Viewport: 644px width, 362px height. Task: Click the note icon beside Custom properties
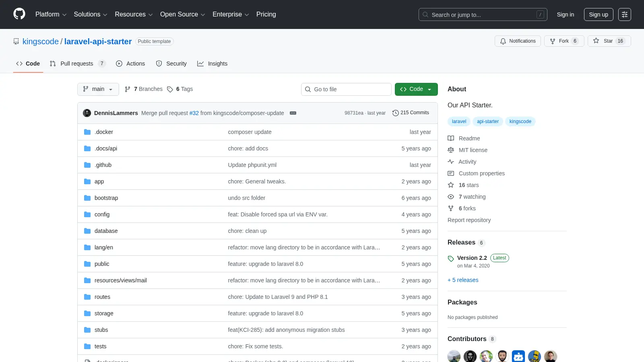click(451, 173)
